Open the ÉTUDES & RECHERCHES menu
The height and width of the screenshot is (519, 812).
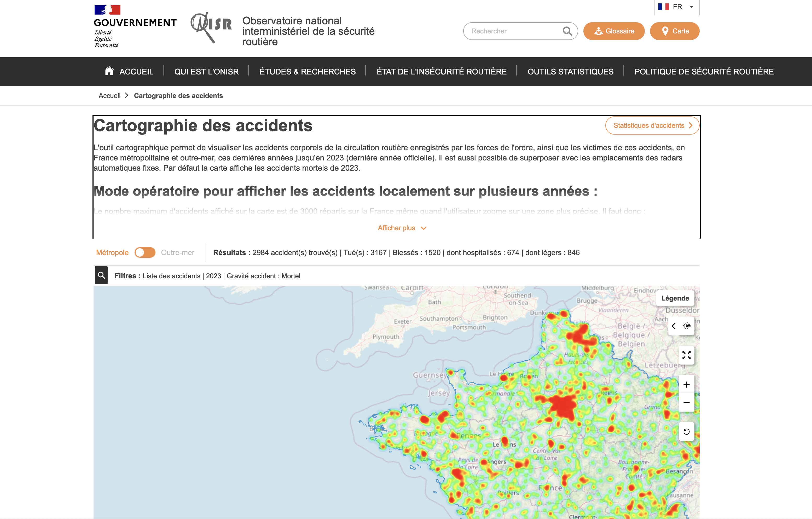coord(308,72)
